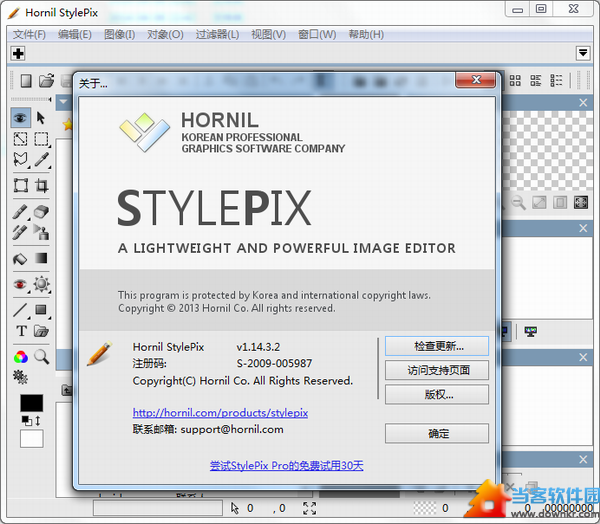
Task: Select the rectangle shape tool
Action: coord(41,310)
